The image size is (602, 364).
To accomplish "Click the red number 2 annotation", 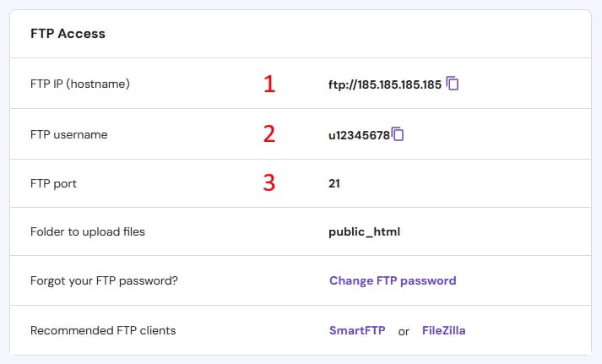I will [269, 134].
